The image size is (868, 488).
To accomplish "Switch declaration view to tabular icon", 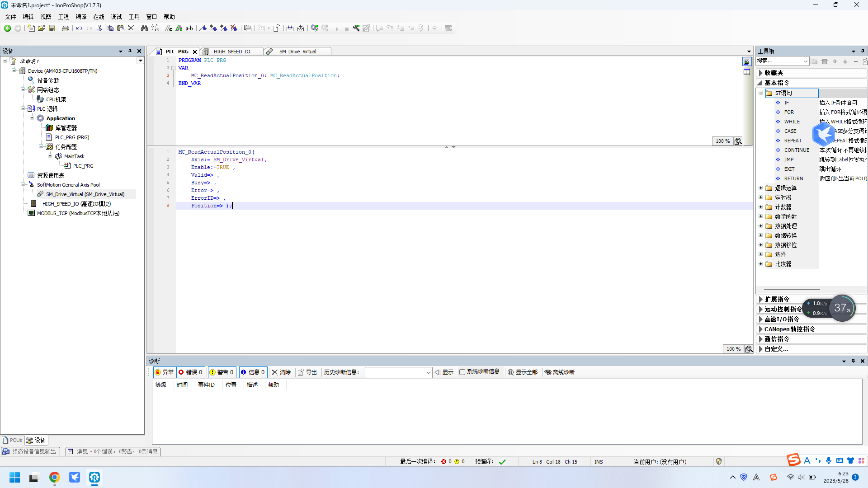I will pyautogui.click(x=747, y=72).
